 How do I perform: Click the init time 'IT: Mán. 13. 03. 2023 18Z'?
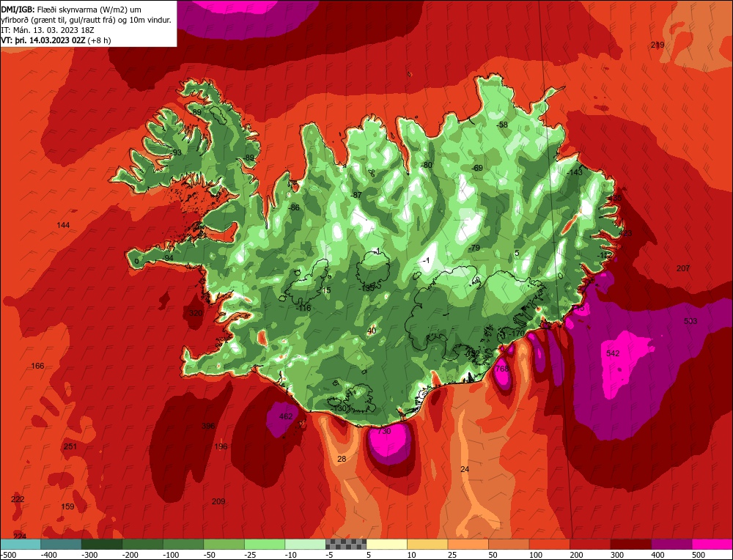coord(48,30)
